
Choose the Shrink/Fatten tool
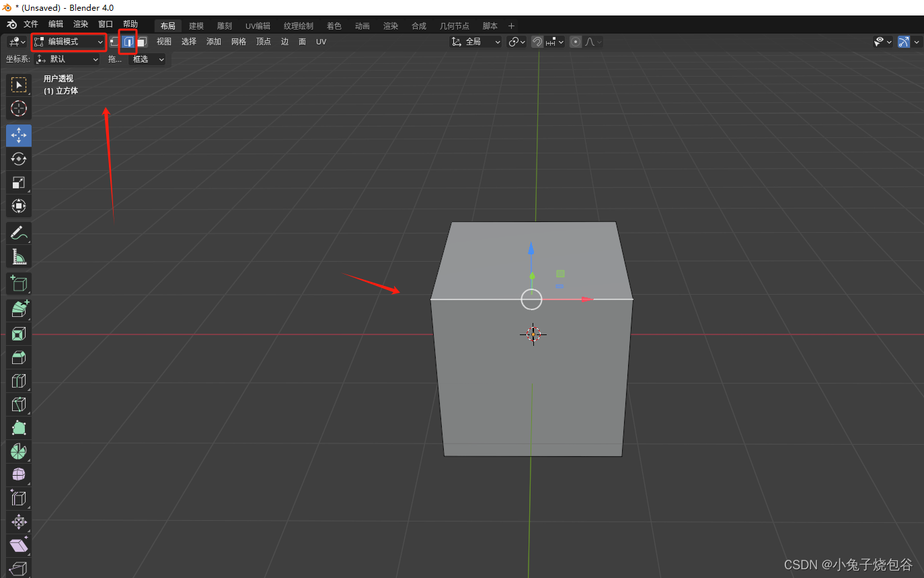click(19, 522)
